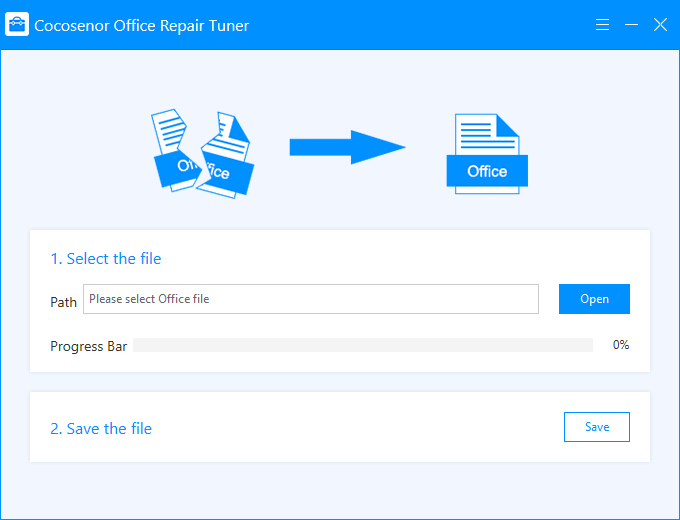The width and height of the screenshot is (680, 520).
Task: Click the '2. Save the file' heading
Action: pyautogui.click(x=101, y=428)
